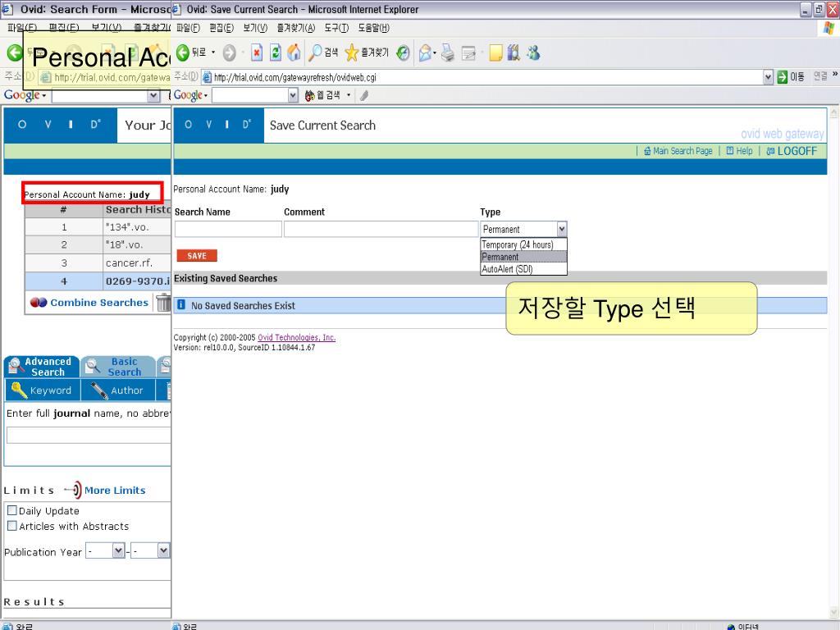Open 파일(F) menu in Save Current Search window
The image size is (840, 630).
tap(188, 28)
